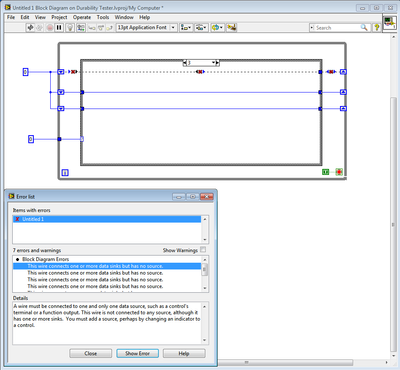Click broken wire X near right shift register
Viewport: 400px width, 370px height.
(331, 72)
